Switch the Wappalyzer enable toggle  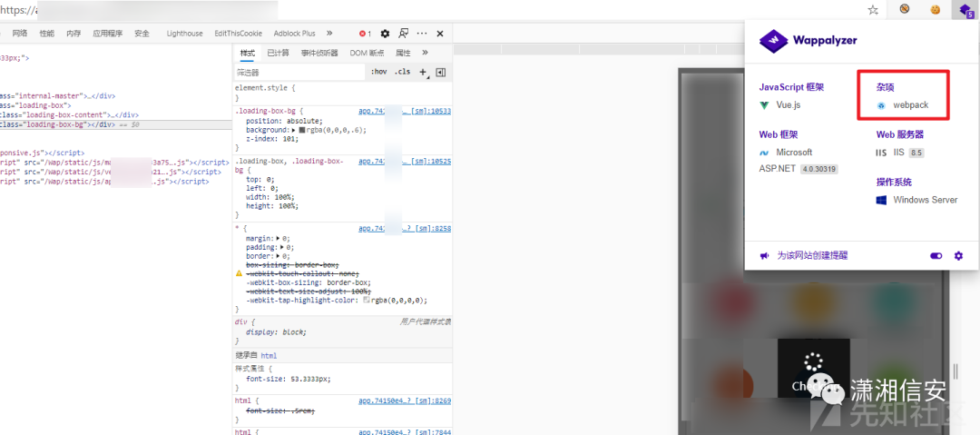(936, 256)
